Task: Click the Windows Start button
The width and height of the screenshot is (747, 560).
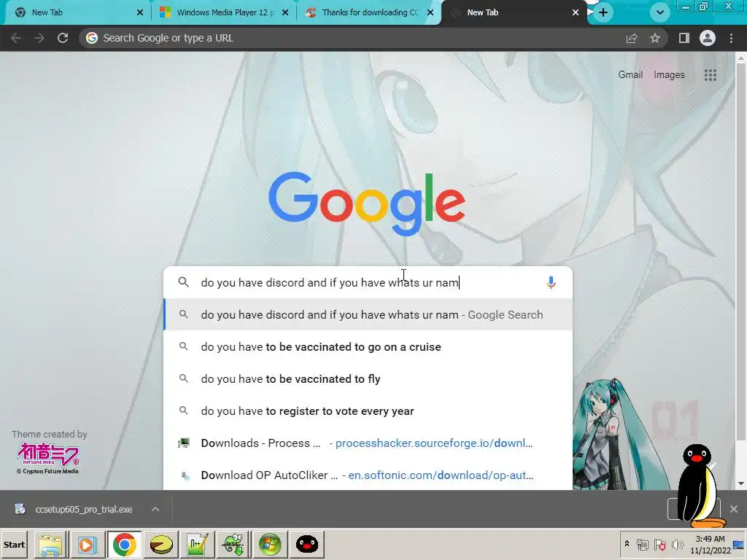Action: (x=14, y=544)
